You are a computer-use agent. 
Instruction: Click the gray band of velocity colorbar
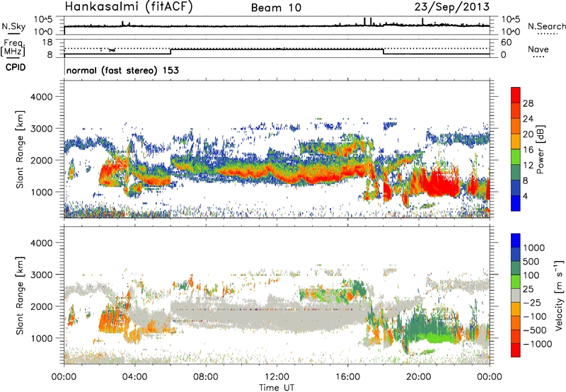[516, 295]
